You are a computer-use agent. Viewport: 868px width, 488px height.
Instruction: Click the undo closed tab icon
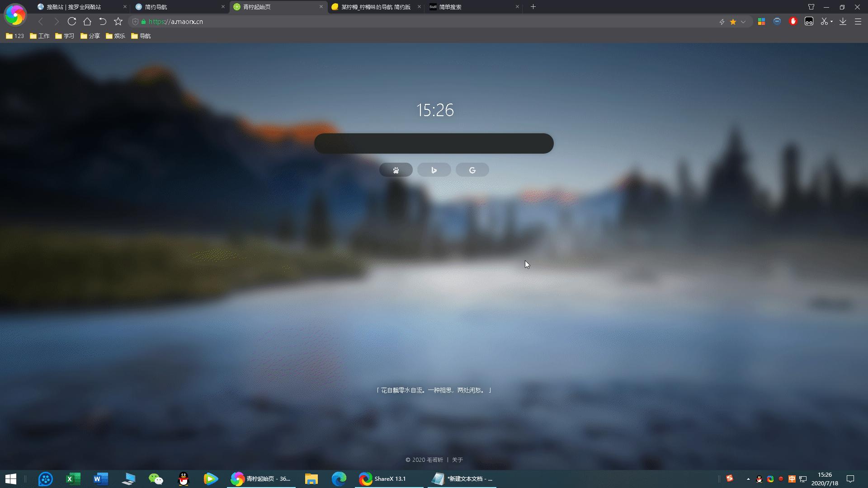point(103,21)
